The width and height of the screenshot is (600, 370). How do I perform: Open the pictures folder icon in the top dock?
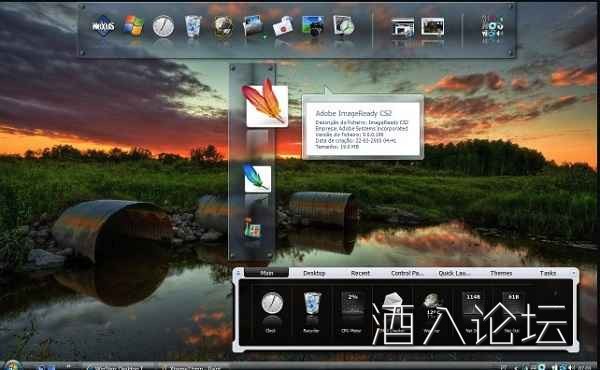pyautogui.click(x=253, y=26)
